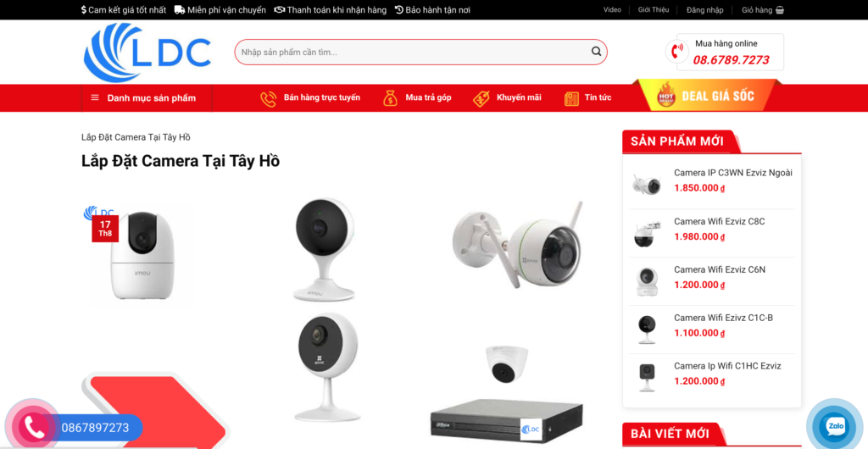Screen dimensions: 868x449
Task: Click the Khuyến mãi discount tag icon
Action: pyautogui.click(x=481, y=98)
